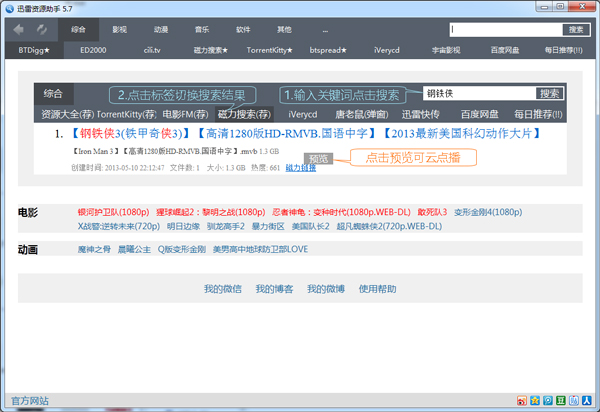The image size is (600, 412).
Task: Open 变形金刚4(1080p) movie link
Action: click(x=488, y=212)
